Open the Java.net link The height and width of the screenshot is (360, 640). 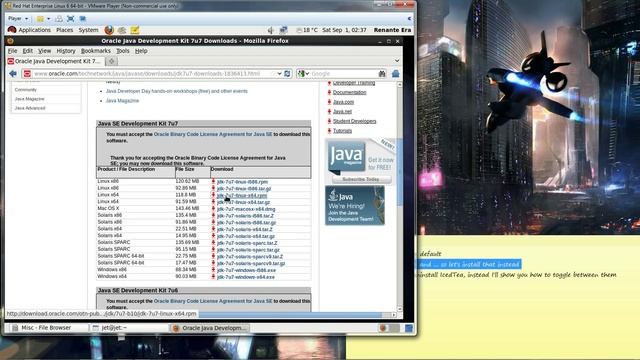click(x=342, y=111)
